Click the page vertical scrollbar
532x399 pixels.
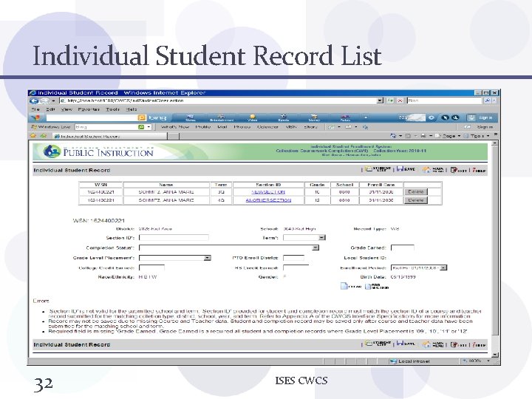tap(494, 250)
